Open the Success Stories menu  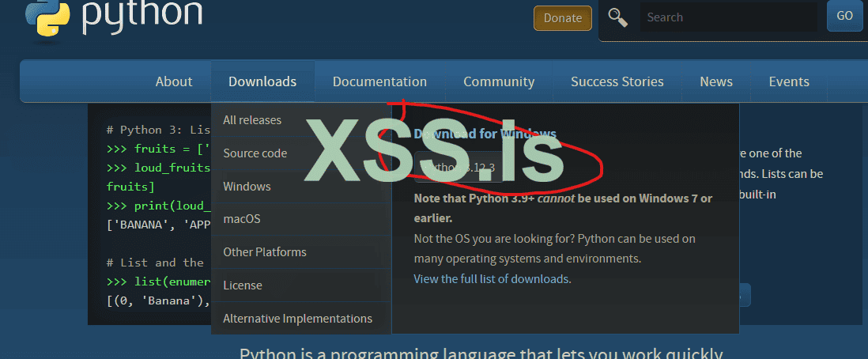(x=617, y=81)
